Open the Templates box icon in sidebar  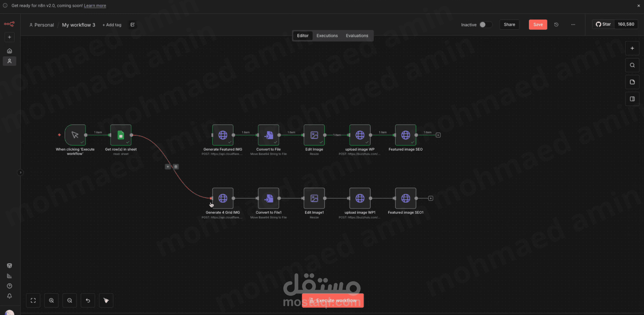coord(9,266)
